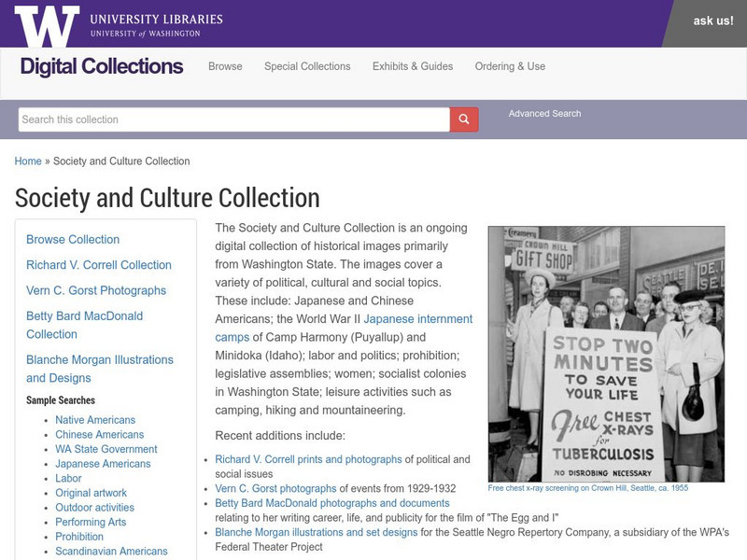Viewport: 747px width, 560px height.
Task: Go to the Home breadcrumb link
Action: 28,161
